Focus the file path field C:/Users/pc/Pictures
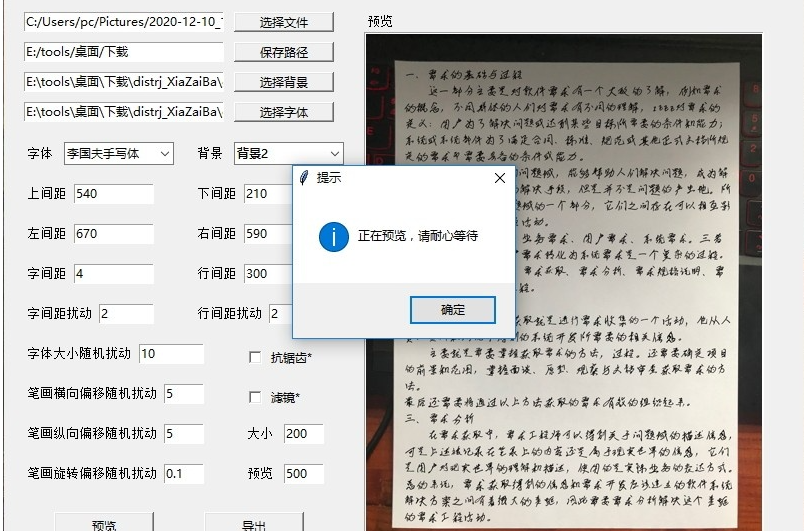This screenshot has width=804, height=531. tap(124, 22)
